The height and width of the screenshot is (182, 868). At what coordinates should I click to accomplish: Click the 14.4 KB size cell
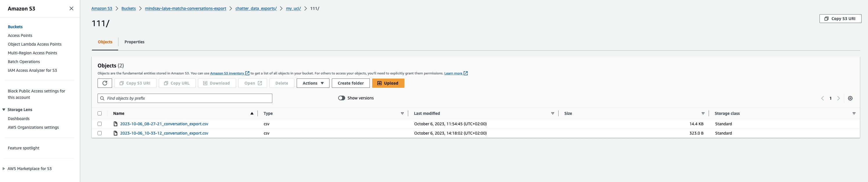click(x=696, y=124)
